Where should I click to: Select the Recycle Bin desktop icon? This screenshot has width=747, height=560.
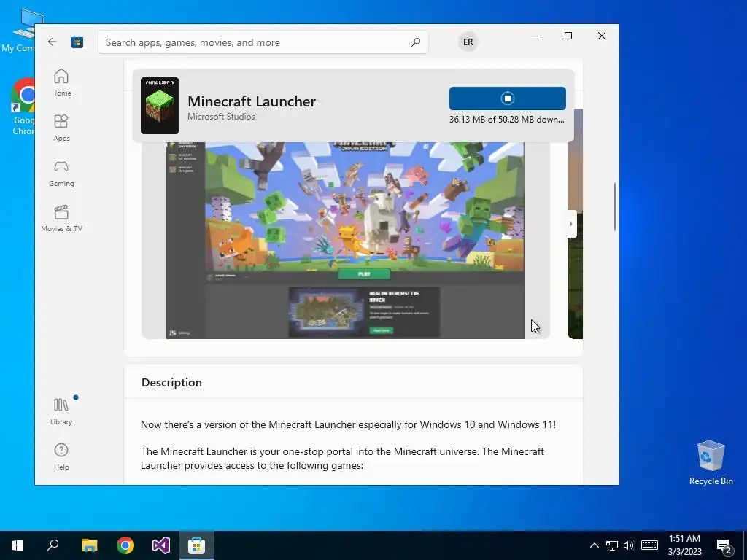click(711, 463)
